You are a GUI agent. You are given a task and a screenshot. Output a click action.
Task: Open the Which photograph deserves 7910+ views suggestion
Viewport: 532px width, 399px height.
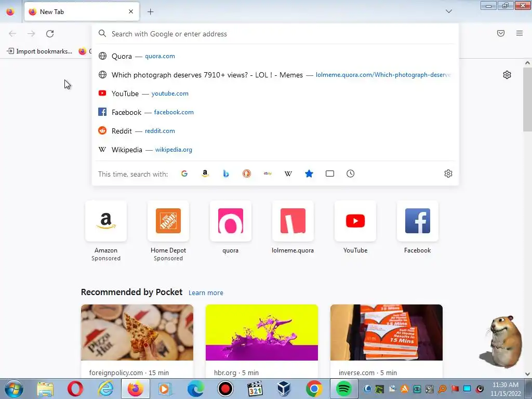(x=275, y=75)
